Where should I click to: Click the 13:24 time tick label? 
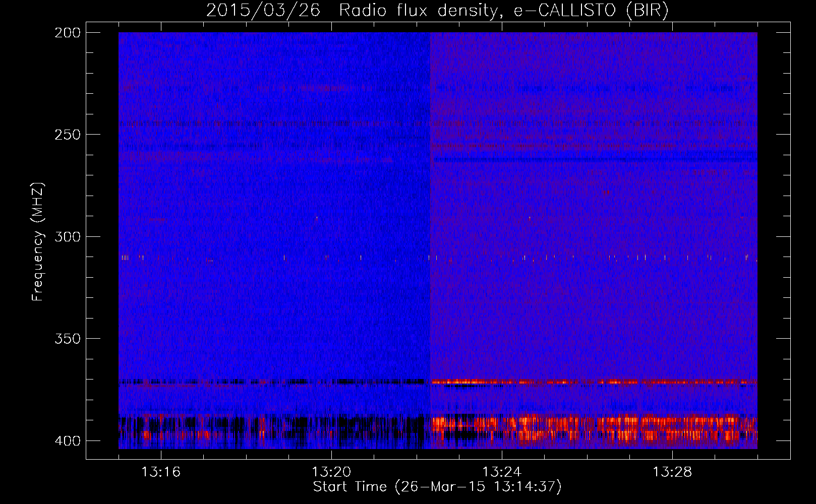pos(502,472)
